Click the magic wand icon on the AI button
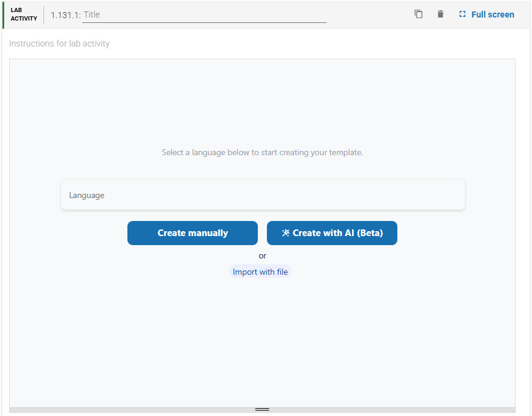This screenshot has height=416, width=532. click(x=284, y=232)
